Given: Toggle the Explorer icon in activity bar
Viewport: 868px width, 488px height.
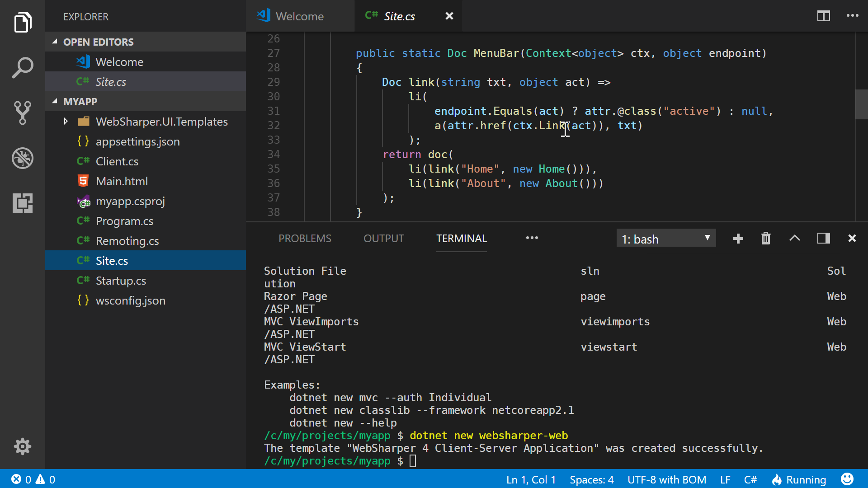Looking at the screenshot, I should (x=23, y=23).
